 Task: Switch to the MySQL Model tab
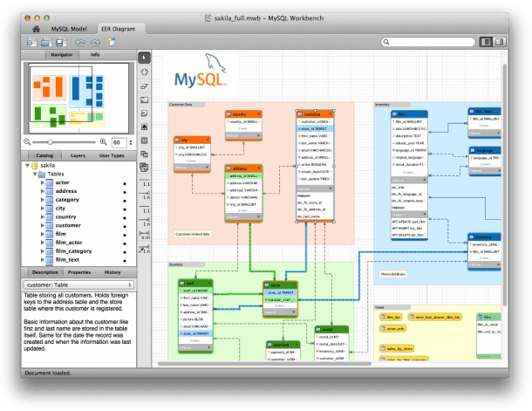(x=69, y=29)
